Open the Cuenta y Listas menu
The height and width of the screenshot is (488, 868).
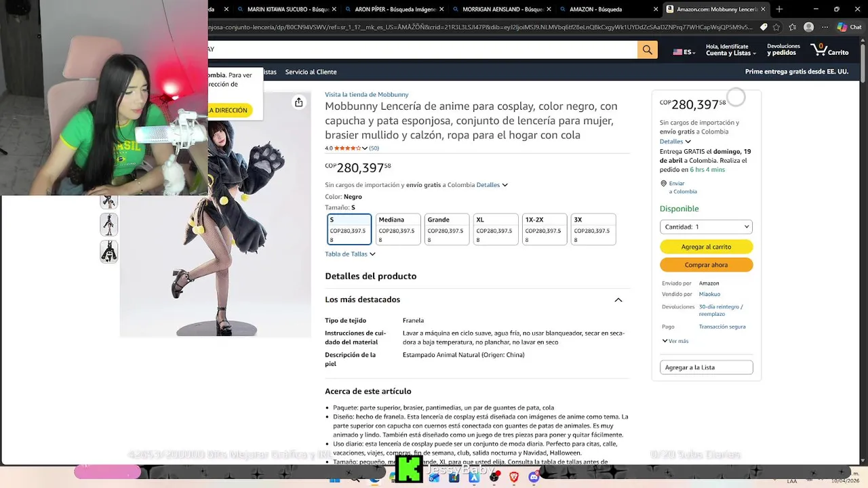click(x=730, y=49)
